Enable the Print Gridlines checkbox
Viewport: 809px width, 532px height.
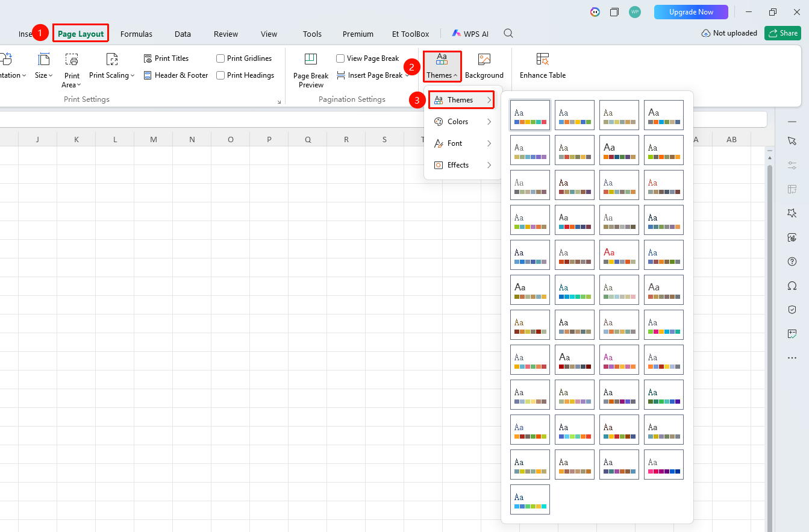[220, 58]
